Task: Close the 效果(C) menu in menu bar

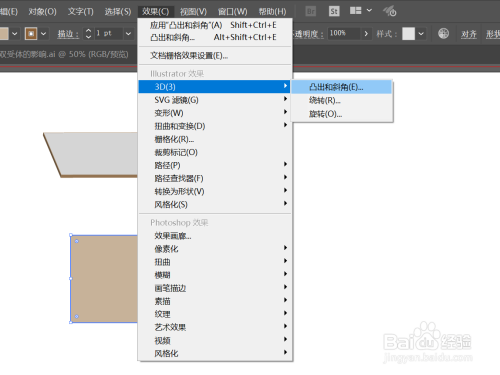Action: [x=155, y=12]
